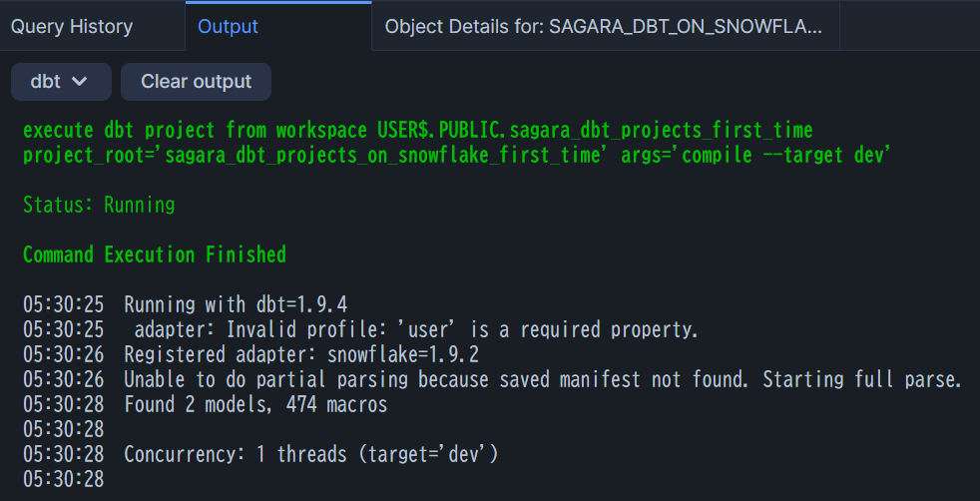
Task: Open the Object Details for SAGARA_DBT_ON_SNOWFLA tab
Action: click(604, 27)
